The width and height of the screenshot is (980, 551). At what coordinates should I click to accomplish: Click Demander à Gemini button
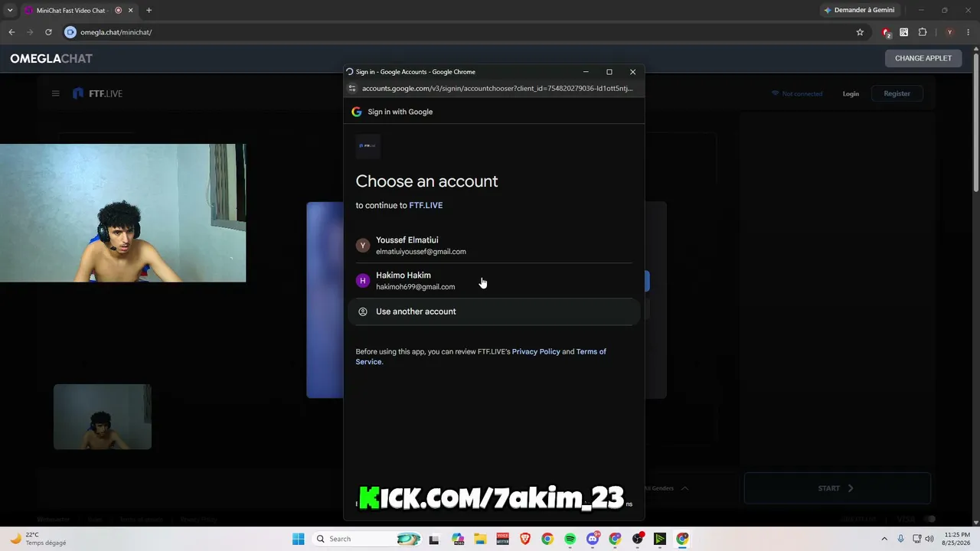(859, 10)
